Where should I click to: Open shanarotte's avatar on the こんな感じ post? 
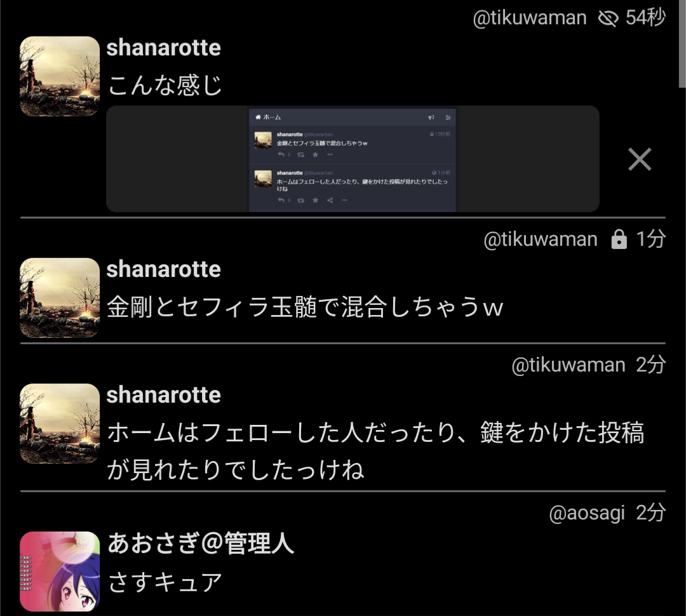click(60, 76)
